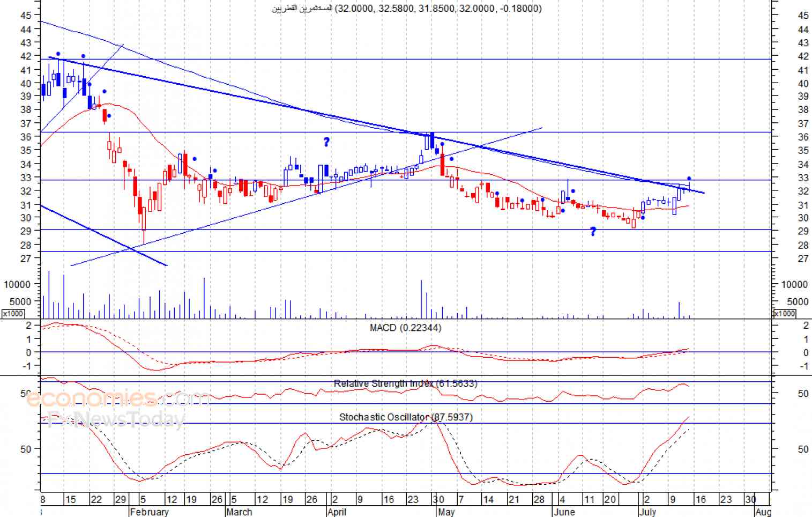Click the March month label
This screenshot has width=812, height=517.
click(239, 512)
